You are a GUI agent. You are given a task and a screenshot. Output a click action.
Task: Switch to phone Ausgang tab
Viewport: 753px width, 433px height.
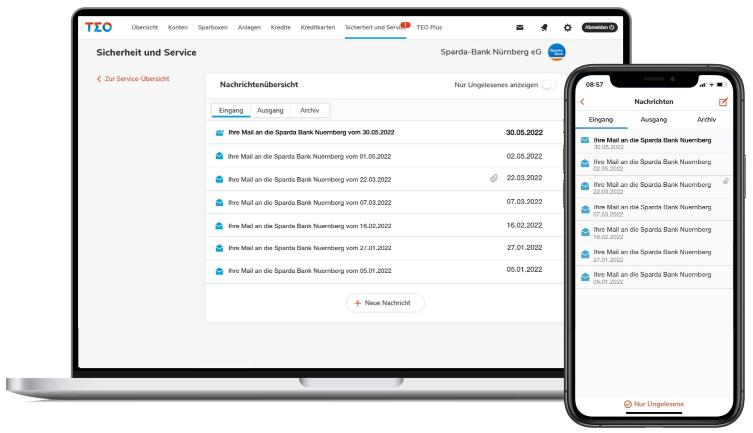(x=654, y=120)
